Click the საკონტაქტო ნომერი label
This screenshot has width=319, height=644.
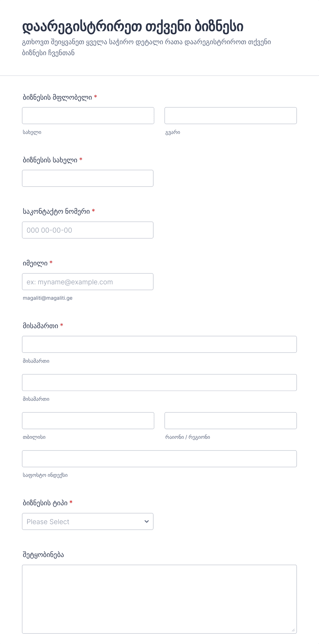coord(56,211)
